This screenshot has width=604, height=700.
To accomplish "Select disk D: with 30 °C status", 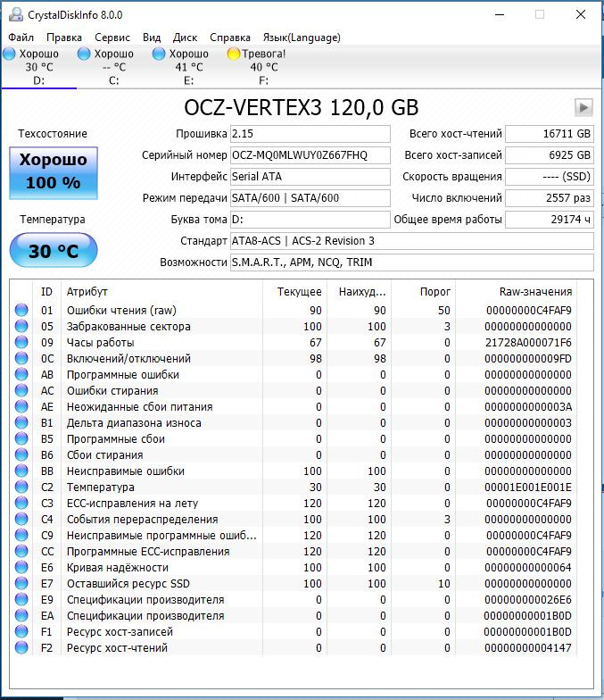I will tap(39, 67).
